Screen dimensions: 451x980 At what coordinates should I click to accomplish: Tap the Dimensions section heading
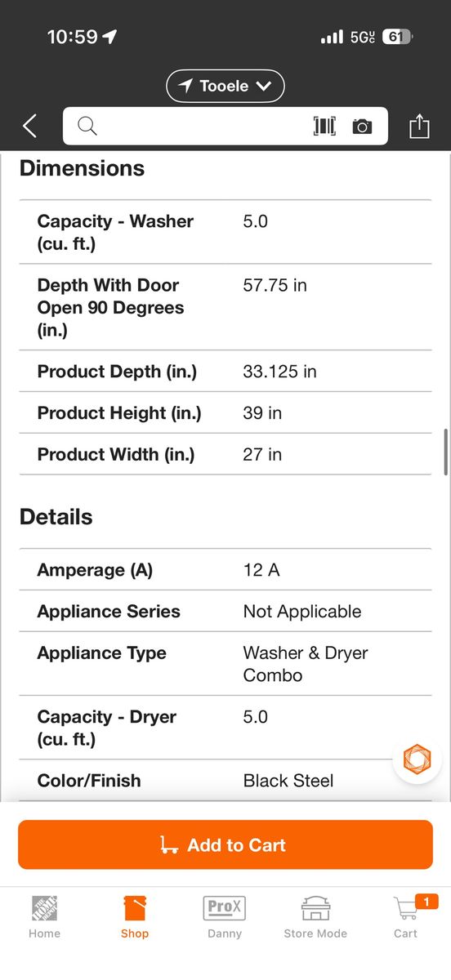tap(82, 168)
